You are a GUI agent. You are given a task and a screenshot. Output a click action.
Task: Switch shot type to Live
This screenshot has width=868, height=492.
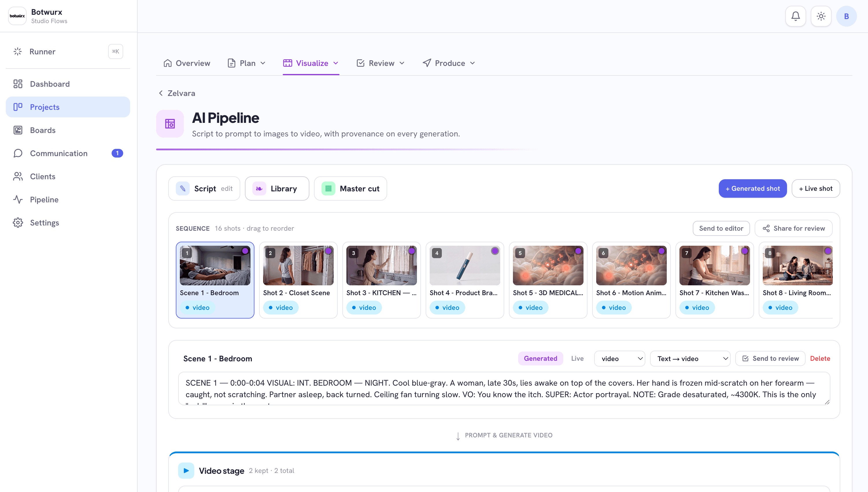(577, 358)
